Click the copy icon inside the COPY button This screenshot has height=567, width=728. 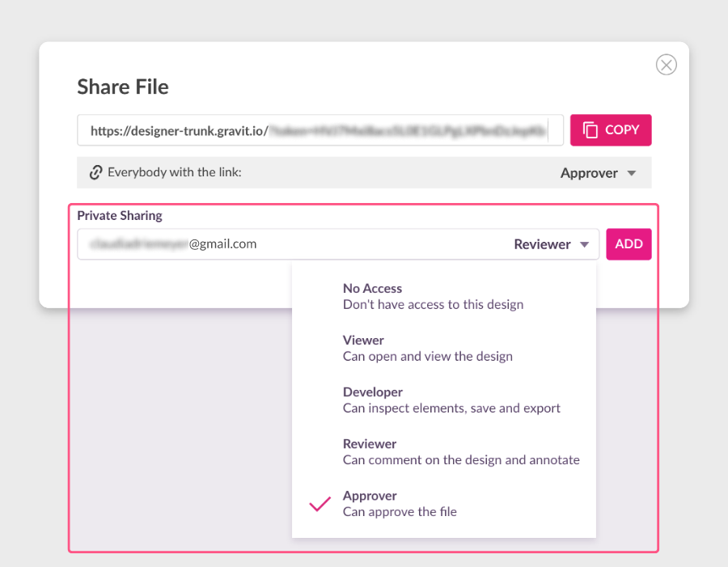(x=590, y=130)
